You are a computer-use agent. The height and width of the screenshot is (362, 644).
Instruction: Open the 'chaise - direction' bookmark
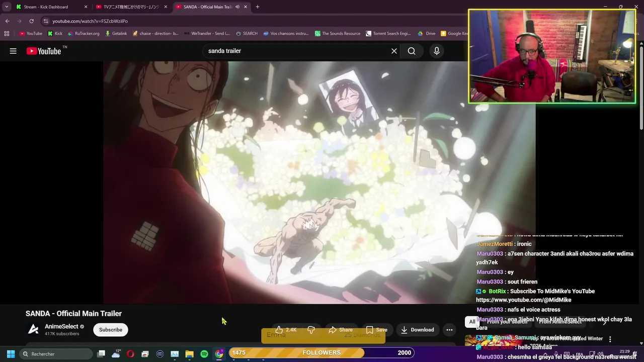point(155,34)
